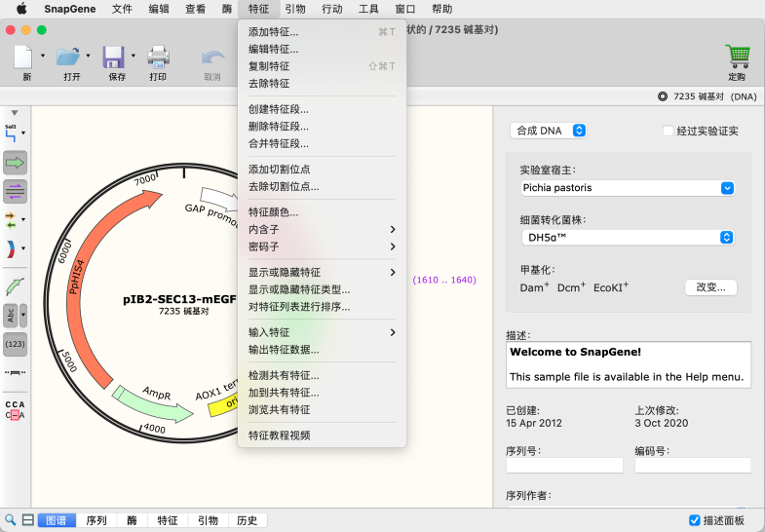The height and width of the screenshot is (532, 765).
Task: Choose 输出特征数据... menu item
Action: pos(322,350)
